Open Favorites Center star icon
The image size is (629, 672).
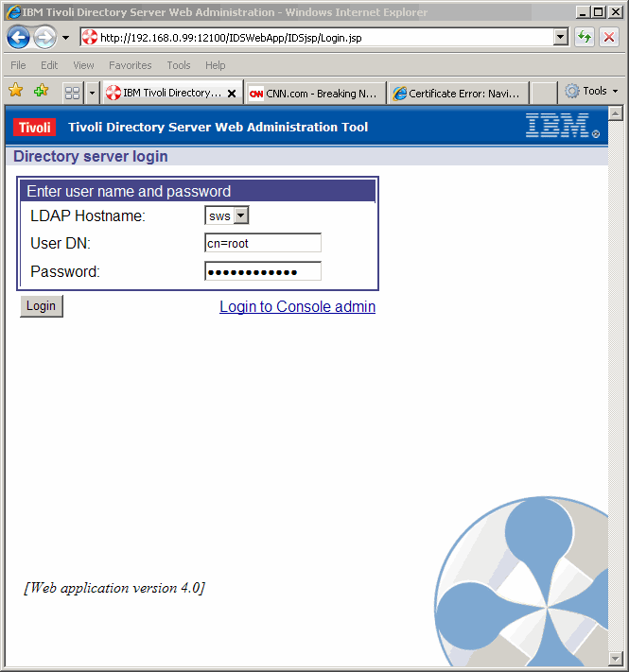(x=15, y=92)
